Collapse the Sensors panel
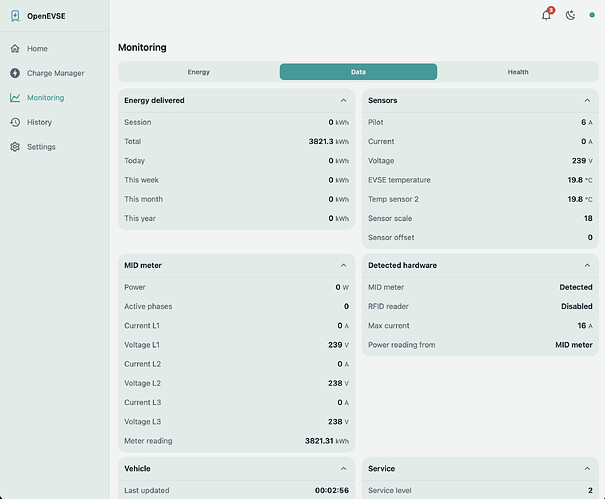This screenshot has height=499, width=605. [587, 100]
